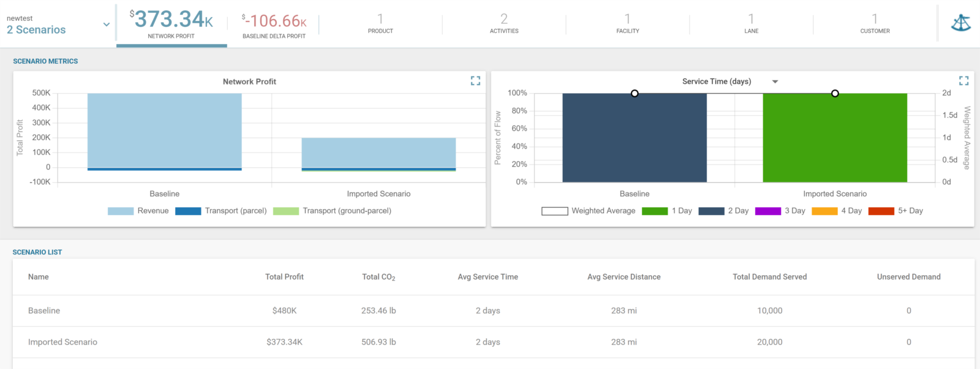Image resolution: width=980 pixels, height=369 pixels.
Task: Click the Customer count in the header
Action: tap(875, 23)
